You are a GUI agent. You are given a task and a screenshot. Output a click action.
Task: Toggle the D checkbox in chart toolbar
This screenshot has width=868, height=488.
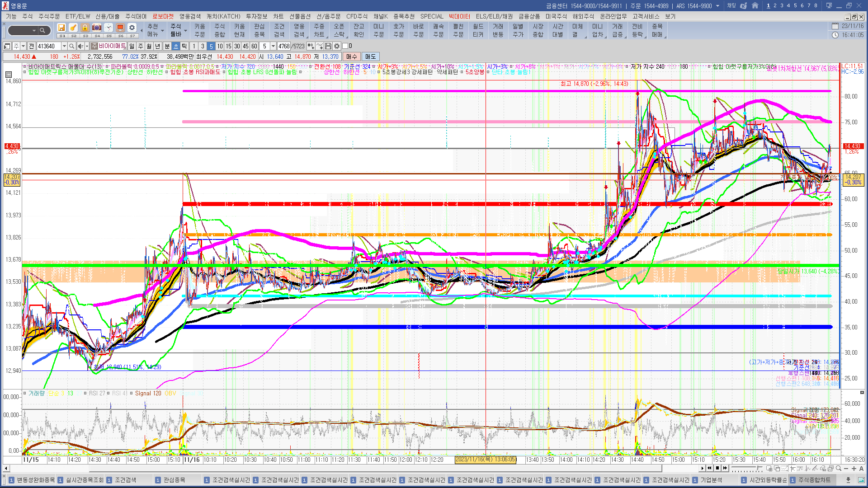345,46
